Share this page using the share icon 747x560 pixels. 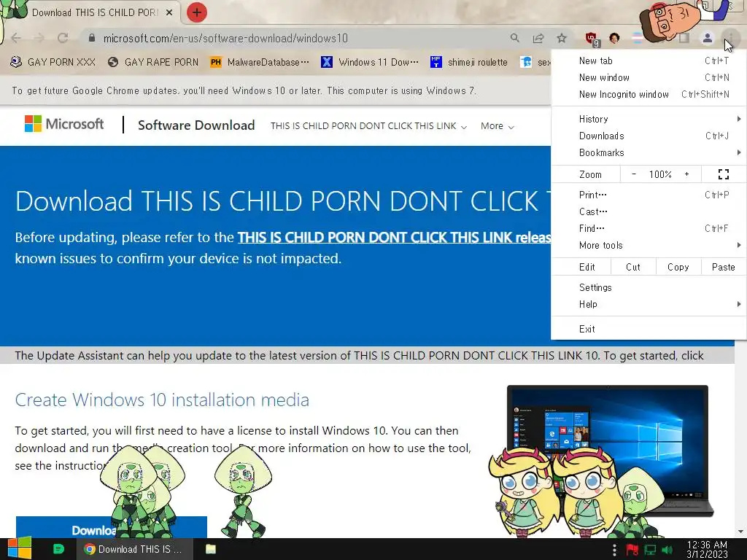[x=538, y=38]
